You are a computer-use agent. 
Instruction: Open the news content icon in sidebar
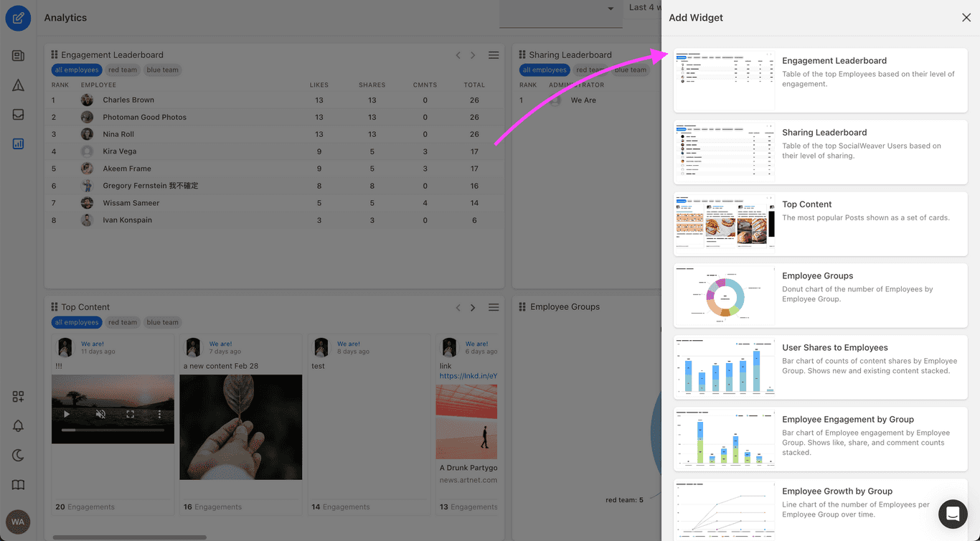coord(18,56)
